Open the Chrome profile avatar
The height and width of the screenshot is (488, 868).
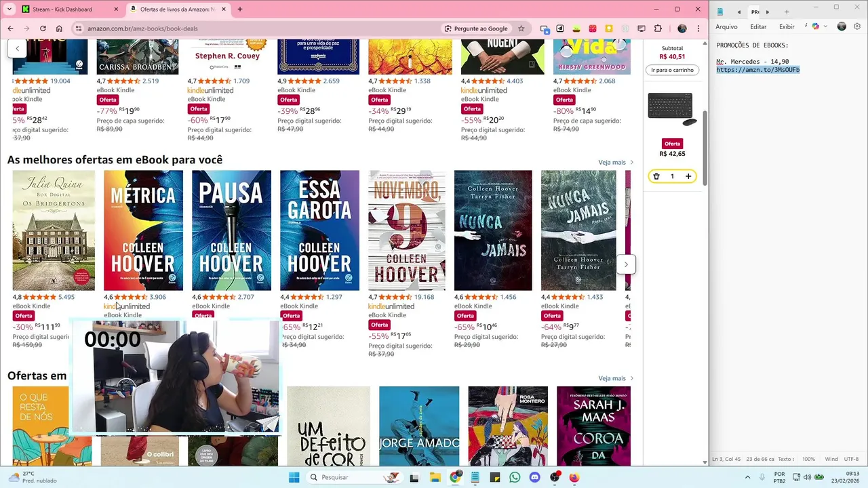coord(682,28)
